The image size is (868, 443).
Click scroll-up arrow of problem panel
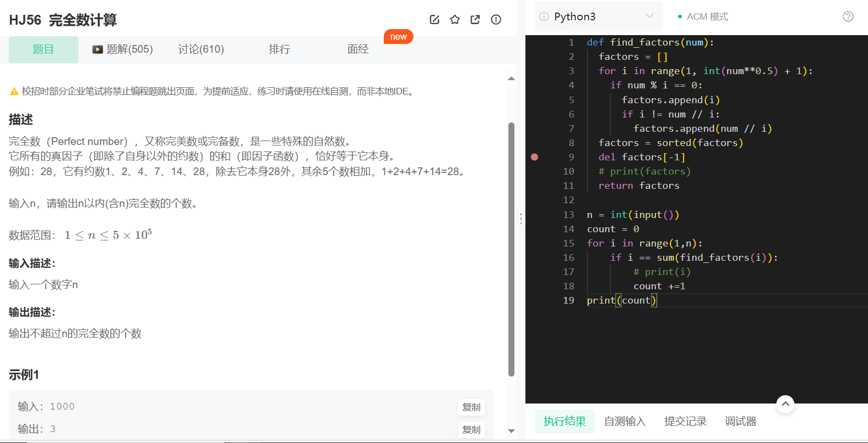pos(511,78)
